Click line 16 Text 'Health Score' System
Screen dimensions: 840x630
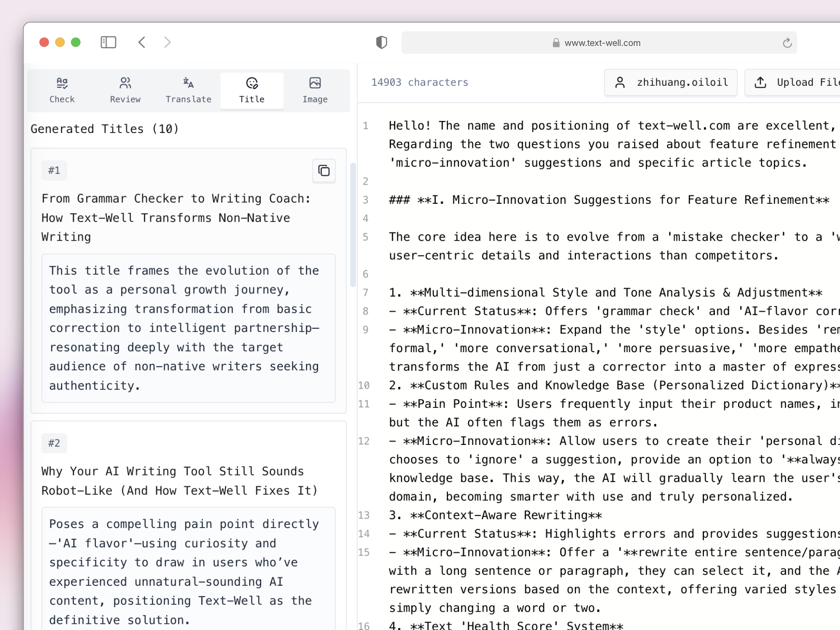tap(506, 625)
